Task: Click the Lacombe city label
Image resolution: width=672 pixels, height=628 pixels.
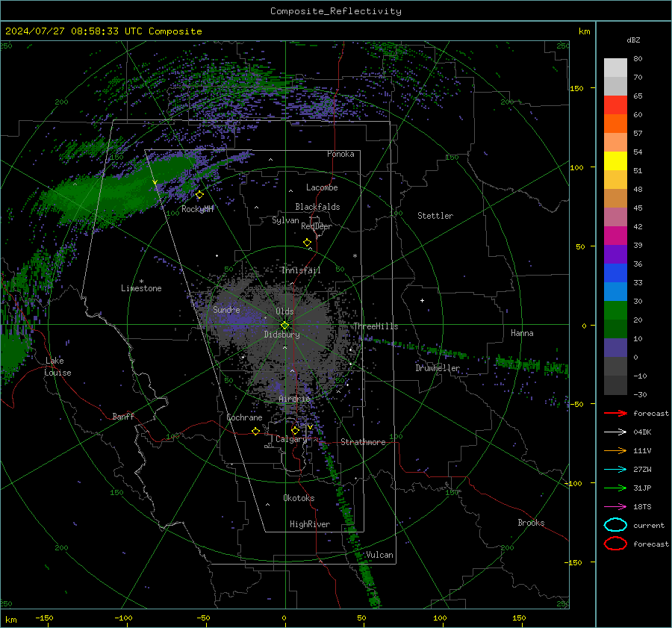Action: tap(322, 187)
